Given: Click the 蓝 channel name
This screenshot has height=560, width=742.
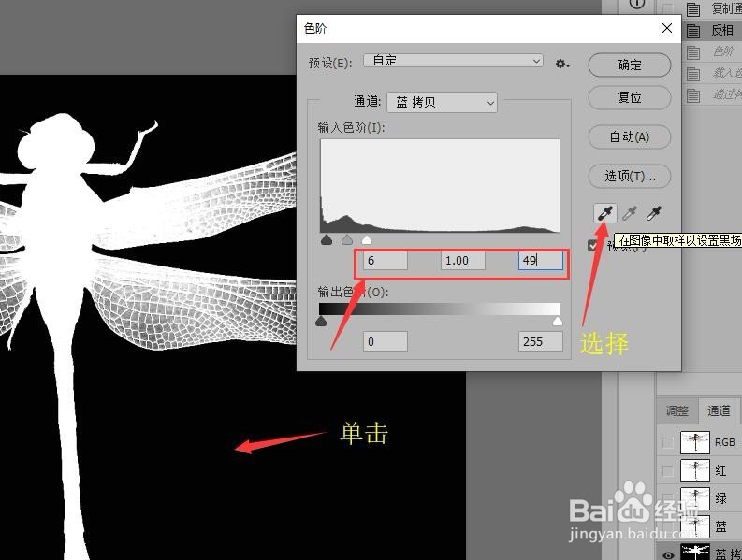Looking at the screenshot, I should (x=720, y=526).
